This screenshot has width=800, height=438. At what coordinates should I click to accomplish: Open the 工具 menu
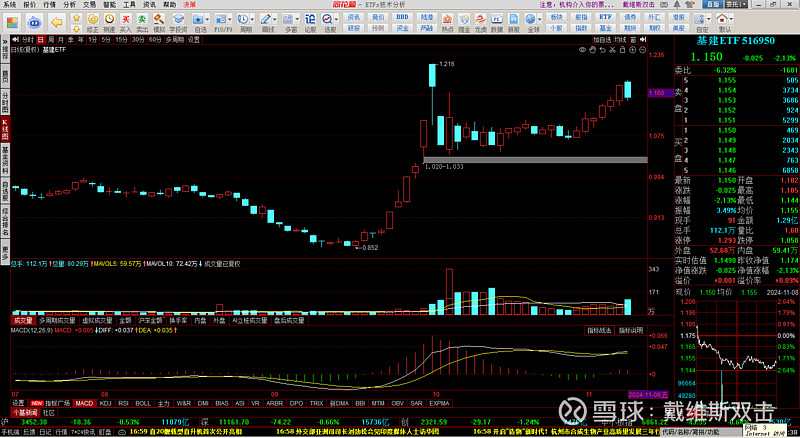(129, 5)
